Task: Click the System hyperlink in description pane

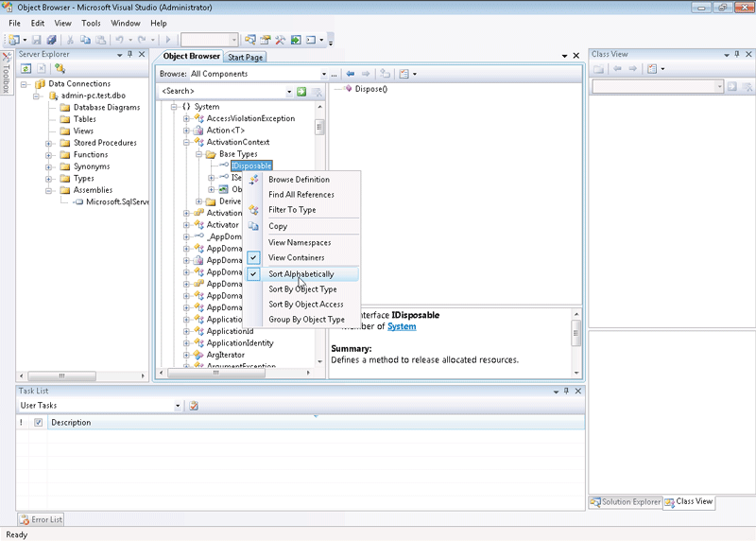Action: [x=401, y=326]
